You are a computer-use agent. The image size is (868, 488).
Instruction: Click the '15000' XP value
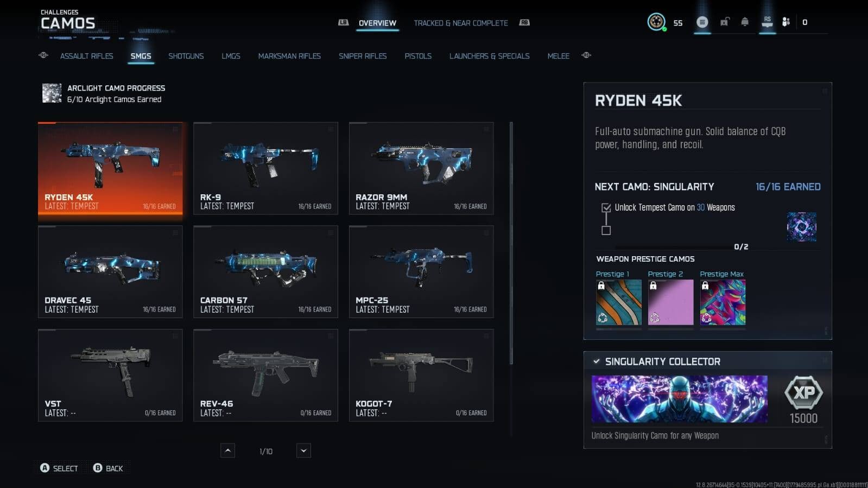click(x=803, y=418)
